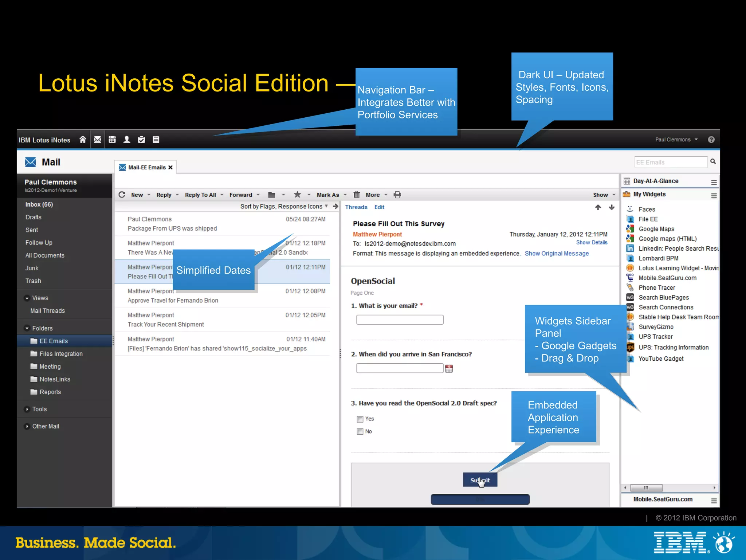Click the Follow Up star icon
The height and width of the screenshot is (560, 746).
pos(298,195)
